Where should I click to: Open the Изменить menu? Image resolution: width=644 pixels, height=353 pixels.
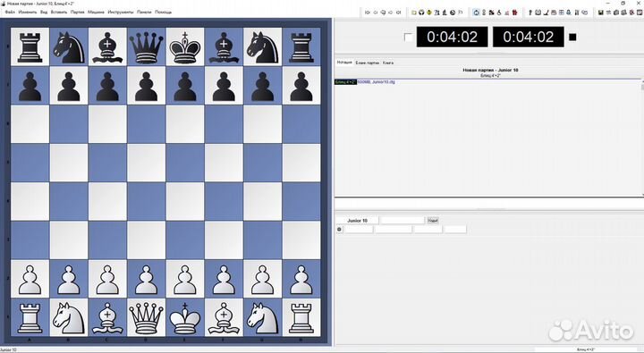pos(28,13)
